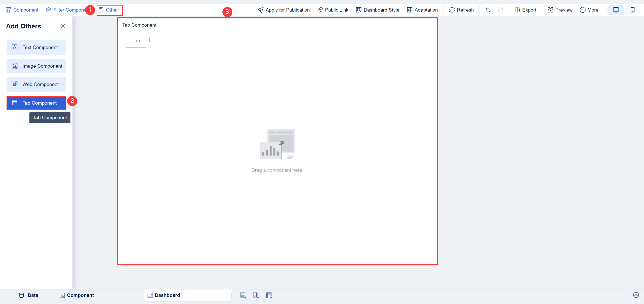The width and height of the screenshot is (644, 304).
Task: Select the Tab label inside the Tab Component
Action: pyautogui.click(x=136, y=40)
